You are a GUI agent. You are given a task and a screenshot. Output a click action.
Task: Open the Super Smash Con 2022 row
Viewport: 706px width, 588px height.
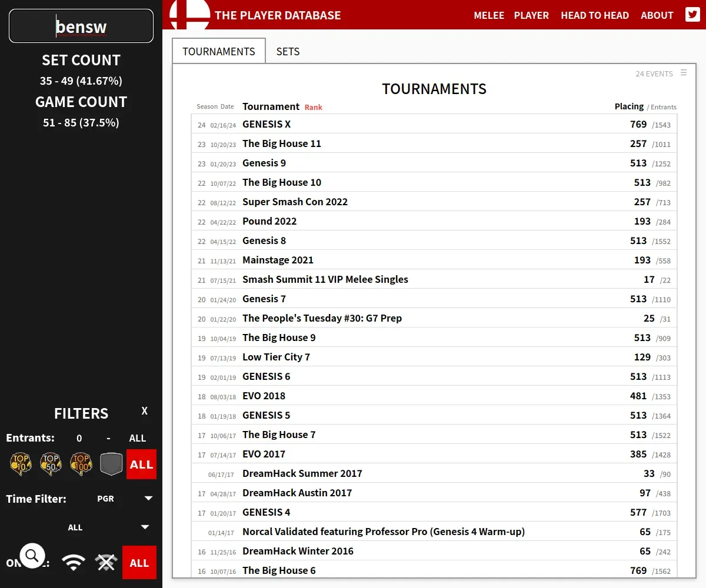[434, 202]
